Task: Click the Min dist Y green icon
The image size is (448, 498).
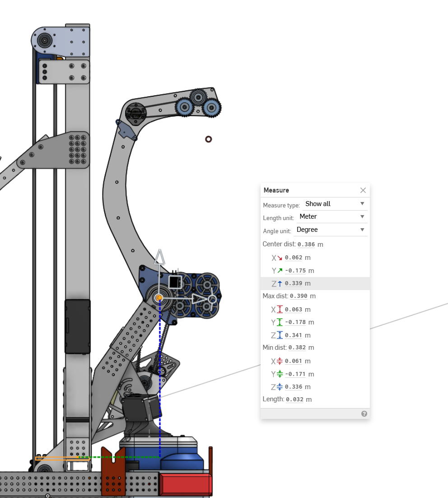Action: tap(280, 374)
